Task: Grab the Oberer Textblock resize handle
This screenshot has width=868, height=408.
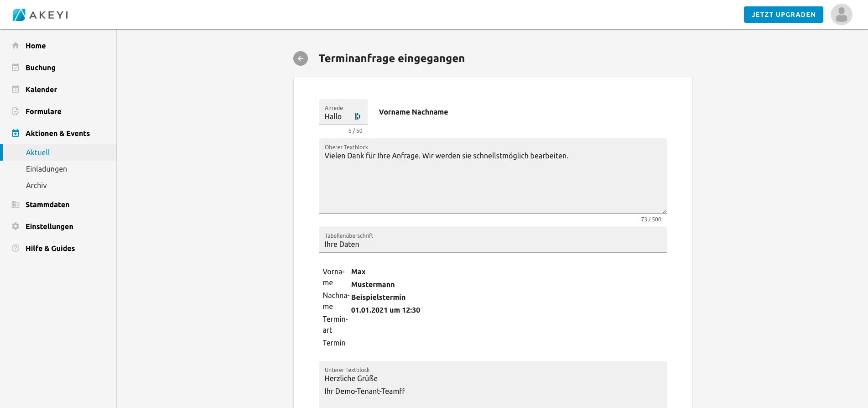Action: tap(665, 211)
